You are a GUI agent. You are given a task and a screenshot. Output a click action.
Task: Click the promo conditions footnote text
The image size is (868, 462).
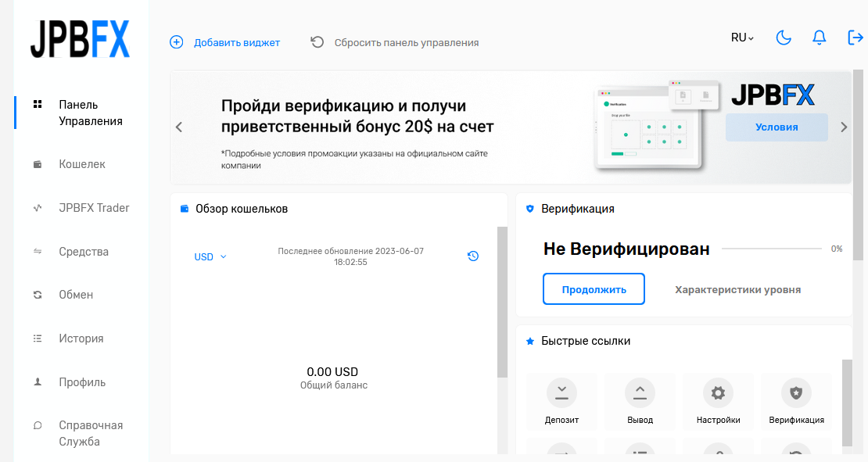354,159
